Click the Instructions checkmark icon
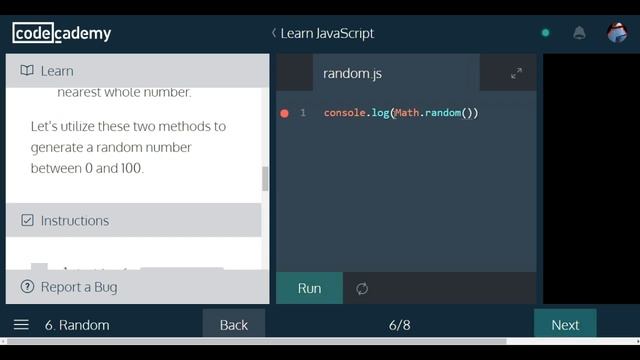Image resolution: width=640 pixels, height=360 pixels. click(x=27, y=220)
